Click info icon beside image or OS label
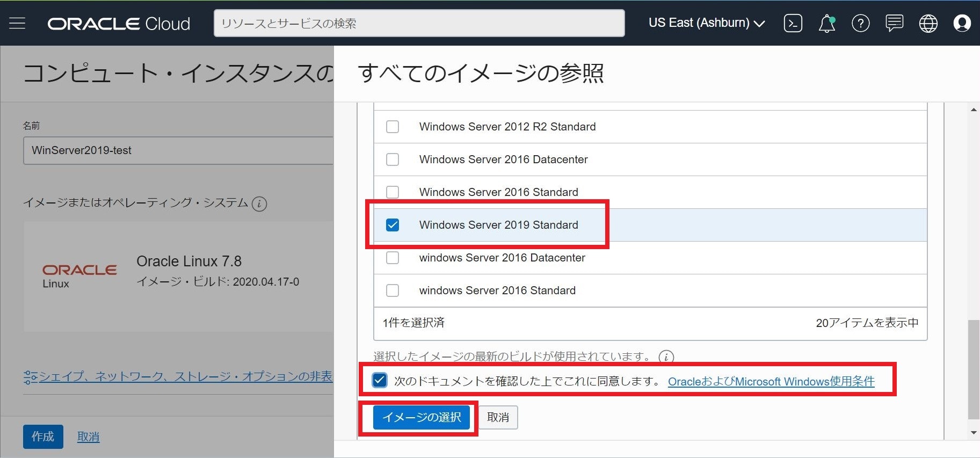 [x=259, y=204]
